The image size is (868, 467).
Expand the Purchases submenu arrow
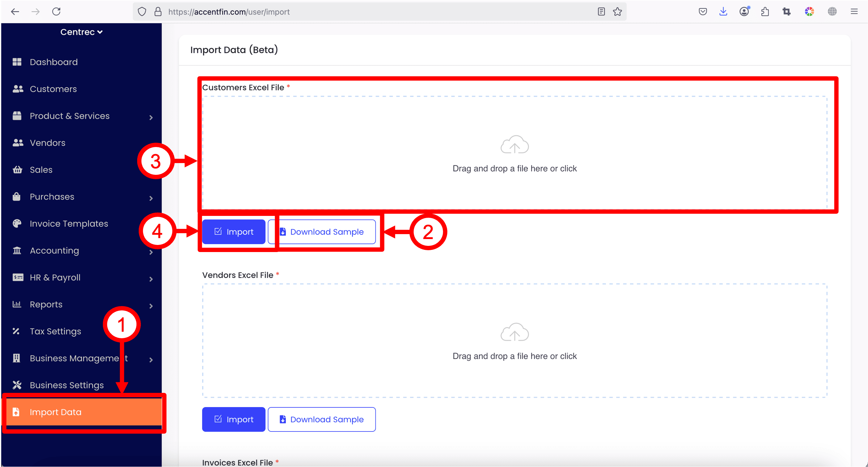(x=151, y=198)
